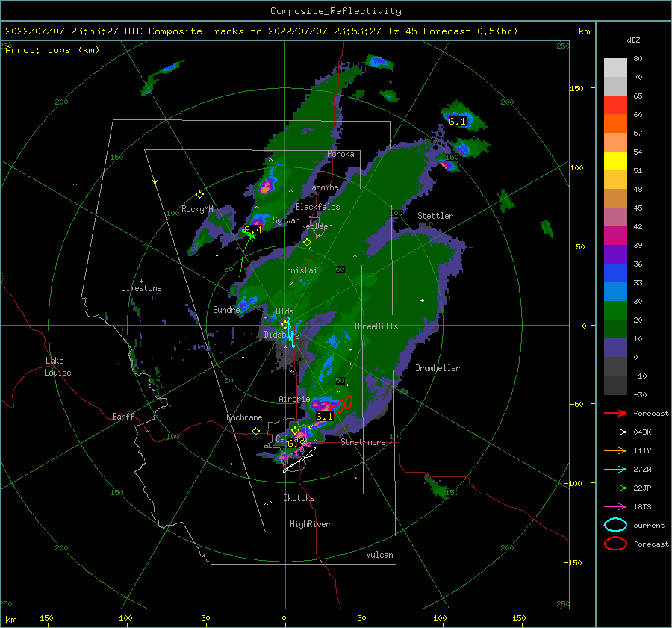
Task: Choose the green 22JP track arrow
Action: (615, 488)
